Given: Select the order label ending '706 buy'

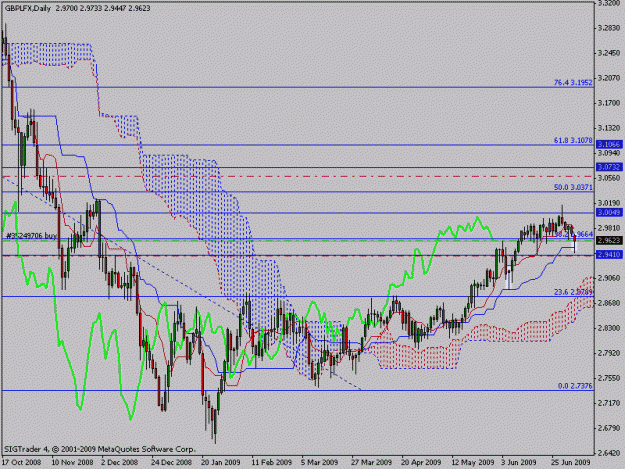Looking at the screenshot, I should click(x=32, y=236).
